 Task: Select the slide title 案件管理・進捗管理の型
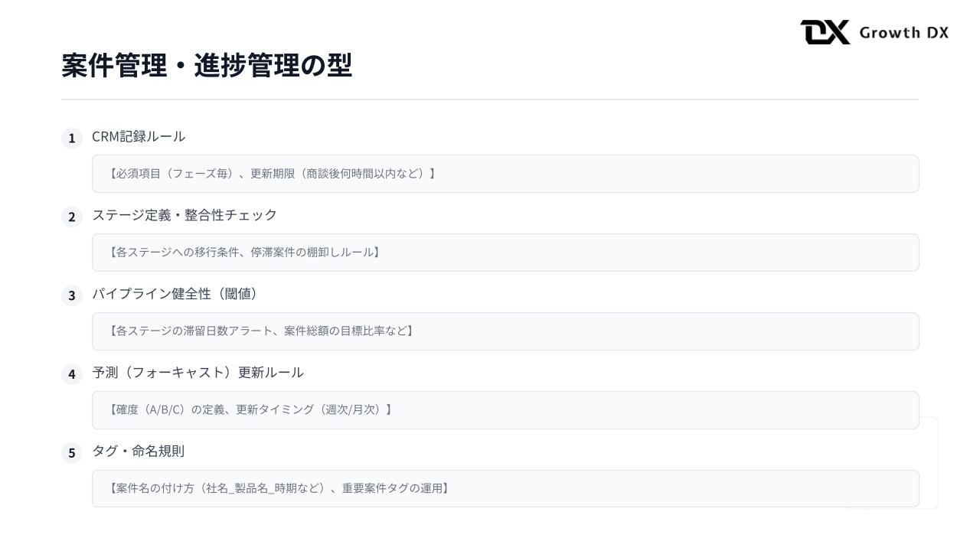tap(207, 66)
